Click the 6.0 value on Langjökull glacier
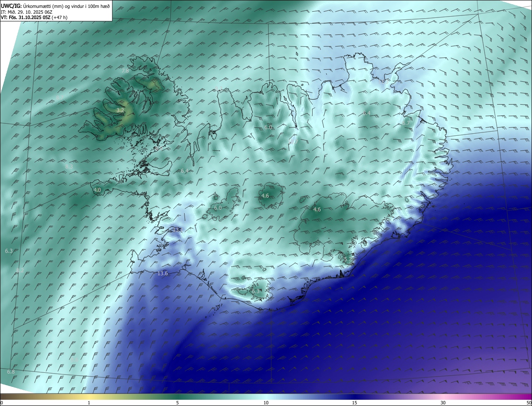This screenshot has width=532, height=406. pyautogui.click(x=218, y=208)
